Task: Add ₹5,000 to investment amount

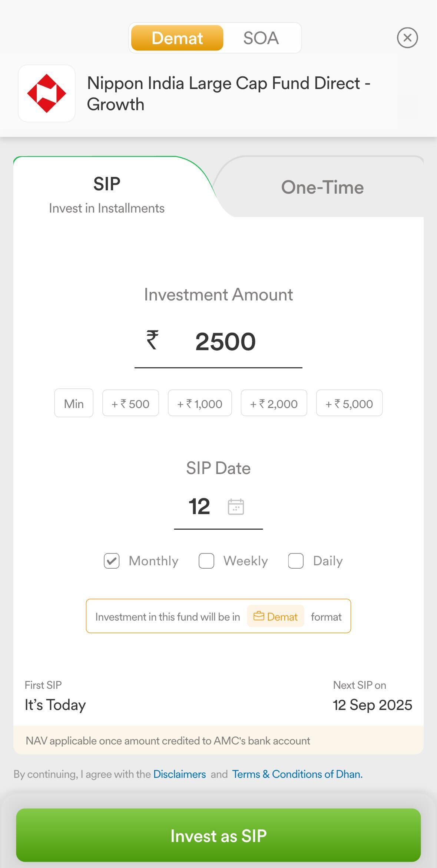Action: click(349, 403)
